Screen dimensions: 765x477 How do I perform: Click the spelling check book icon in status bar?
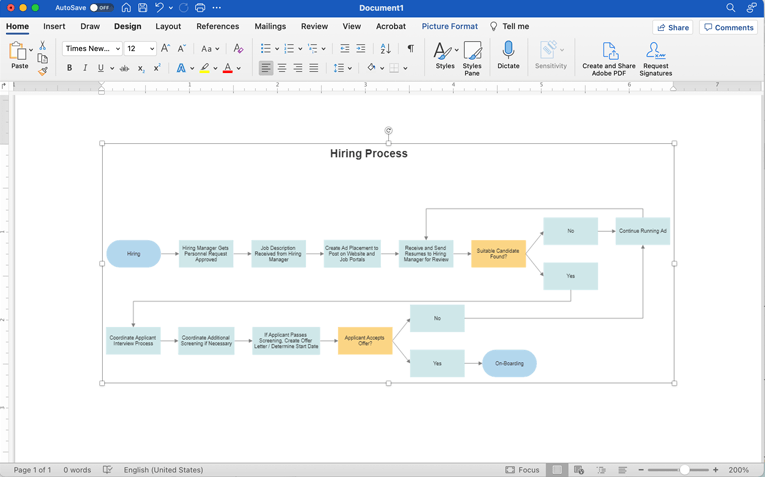coord(107,470)
